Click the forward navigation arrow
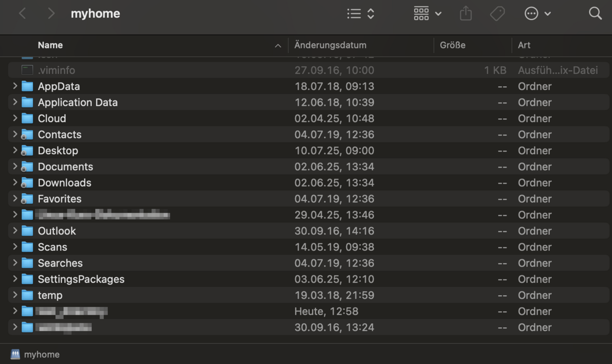Viewport: 612px width, 364px height. tap(51, 14)
